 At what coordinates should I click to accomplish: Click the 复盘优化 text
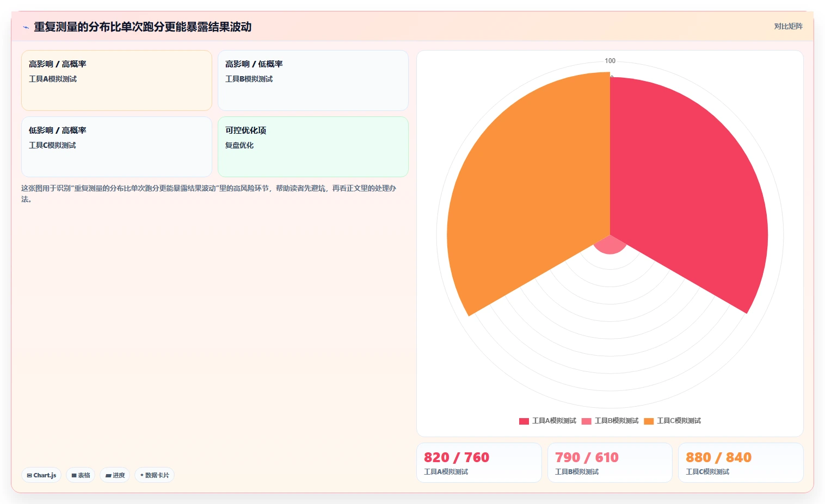tap(239, 145)
